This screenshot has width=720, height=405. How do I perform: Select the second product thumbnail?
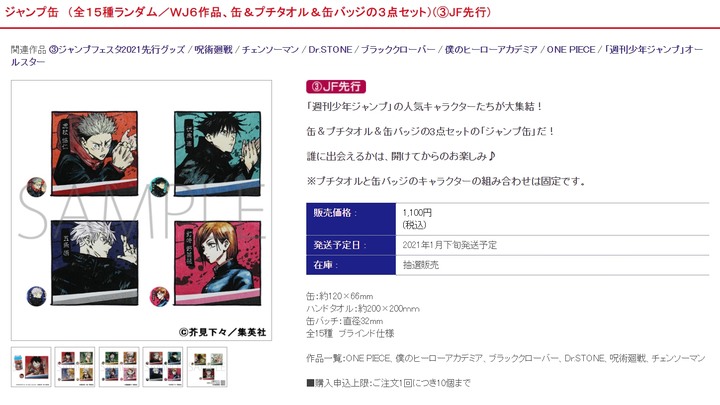pos(75,367)
